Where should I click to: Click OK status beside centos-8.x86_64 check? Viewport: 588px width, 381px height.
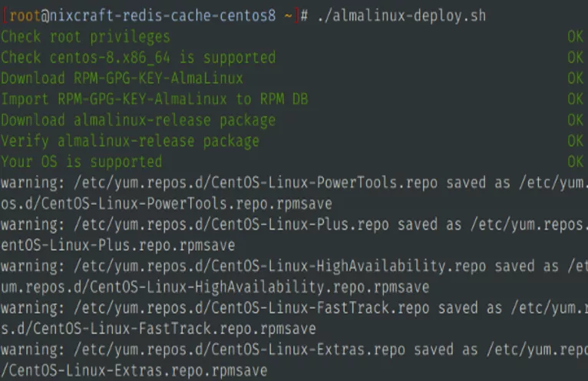click(575, 58)
